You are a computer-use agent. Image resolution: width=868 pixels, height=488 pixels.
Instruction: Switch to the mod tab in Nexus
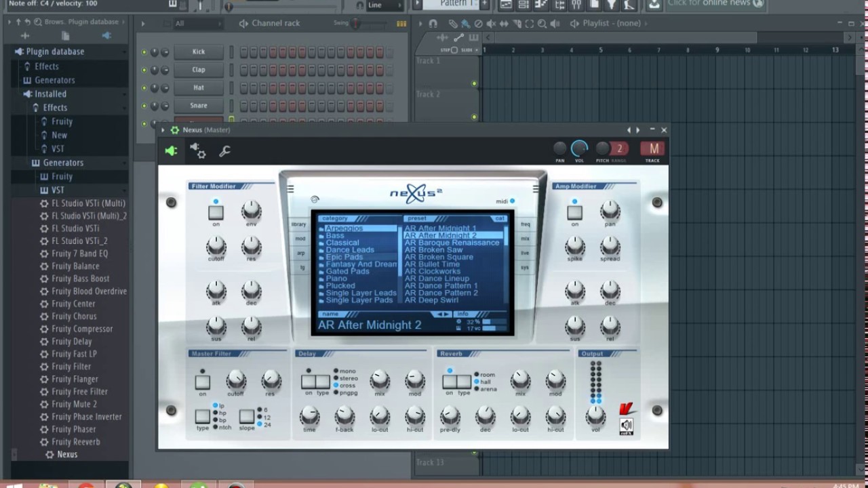pos(300,239)
